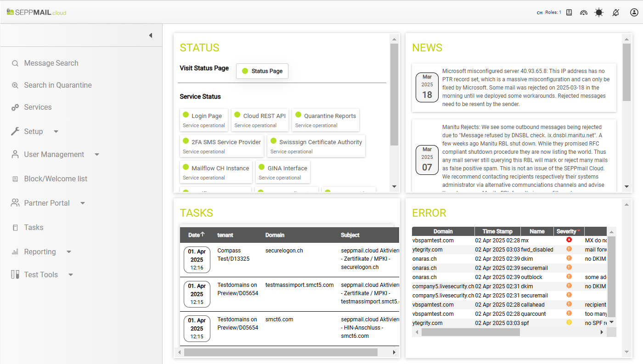Viewport: 643px width, 364px height.
Task: Expand the Partner Portal submenu arrow
Action: point(83,203)
